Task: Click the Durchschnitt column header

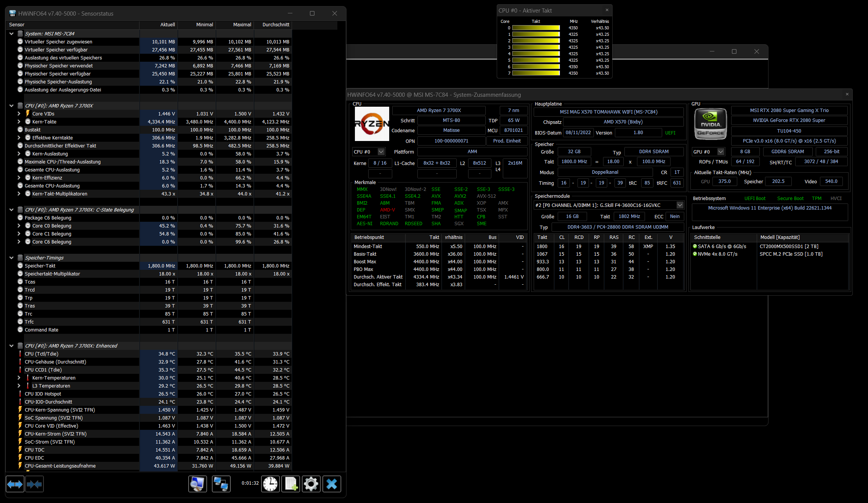Action: click(x=273, y=25)
